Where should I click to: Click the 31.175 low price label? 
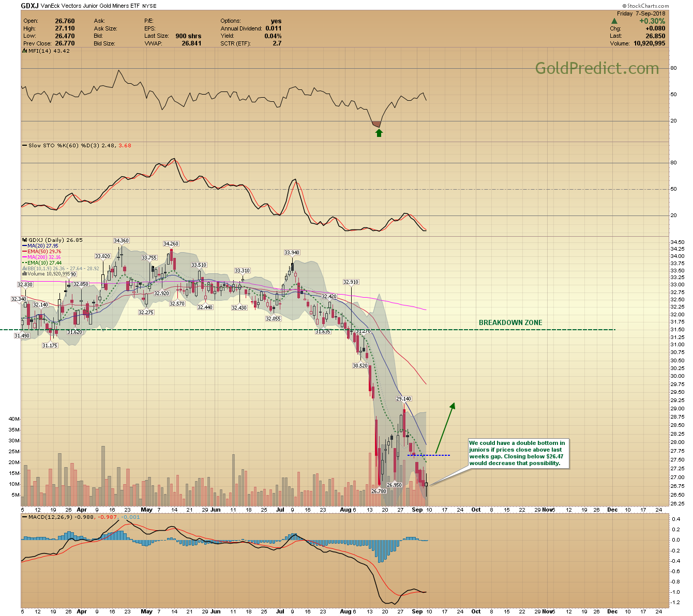pos(50,346)
